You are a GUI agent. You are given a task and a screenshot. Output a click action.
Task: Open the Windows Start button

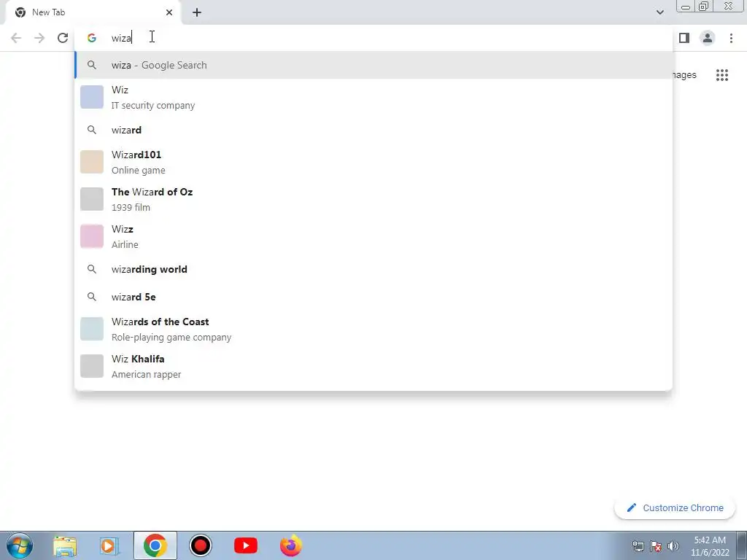[x=20, y=545]
